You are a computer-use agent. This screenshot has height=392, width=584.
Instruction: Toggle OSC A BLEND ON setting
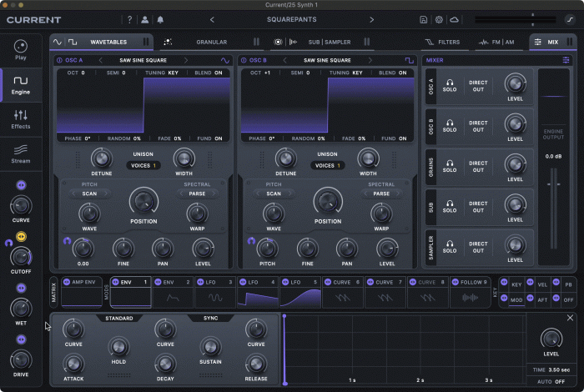tap(209, 73)
